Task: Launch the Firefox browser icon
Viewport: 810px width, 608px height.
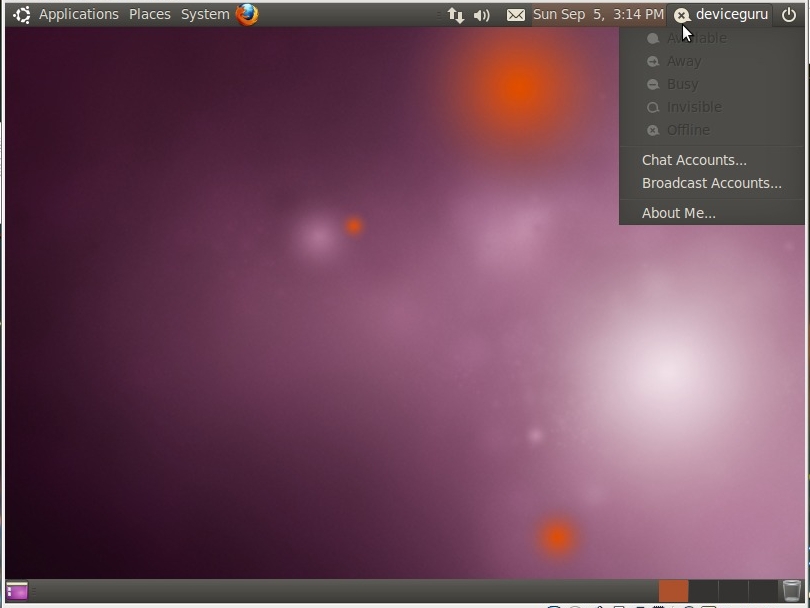Action: (247, 14)
